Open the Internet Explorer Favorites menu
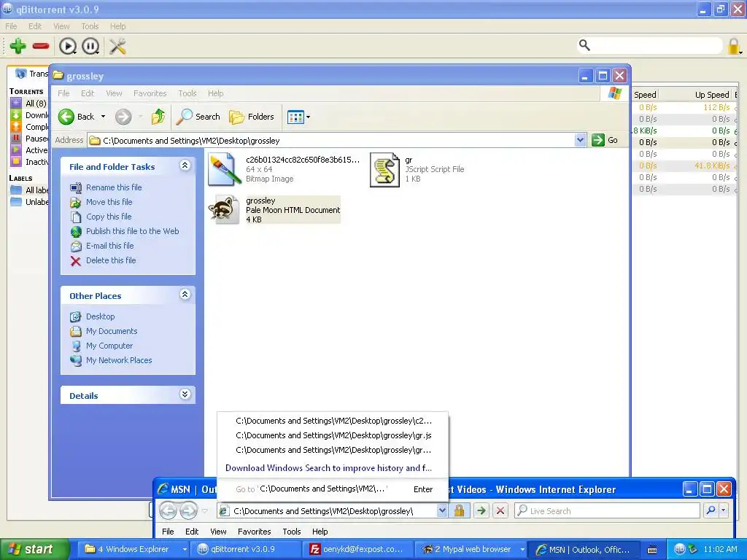This screenshot has height=560, width=747. tap(254, 532)
